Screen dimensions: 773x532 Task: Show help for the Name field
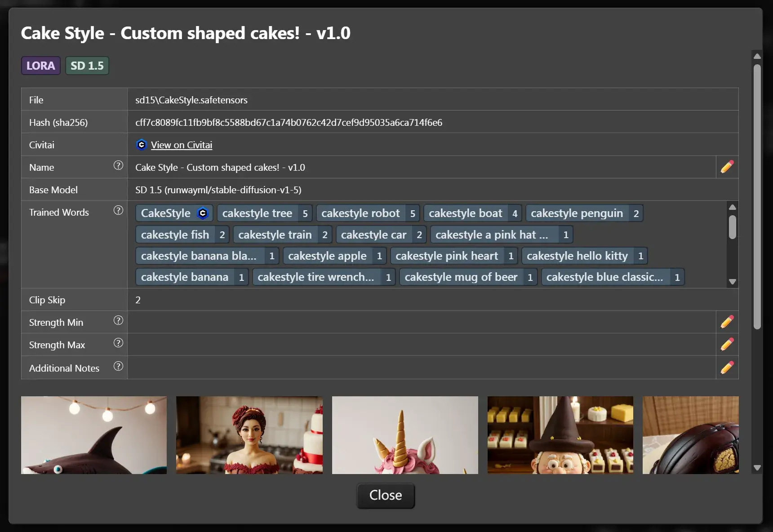[118, 165]
